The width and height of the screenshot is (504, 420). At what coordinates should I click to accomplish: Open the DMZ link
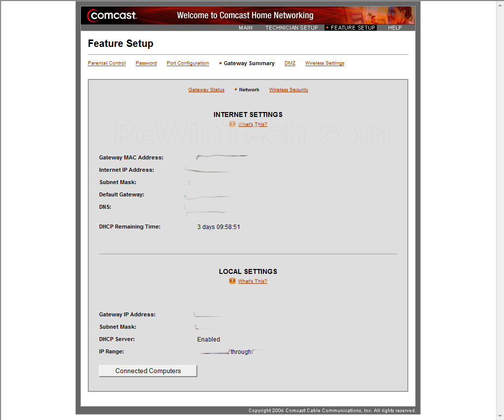click(x=290, y=63)
